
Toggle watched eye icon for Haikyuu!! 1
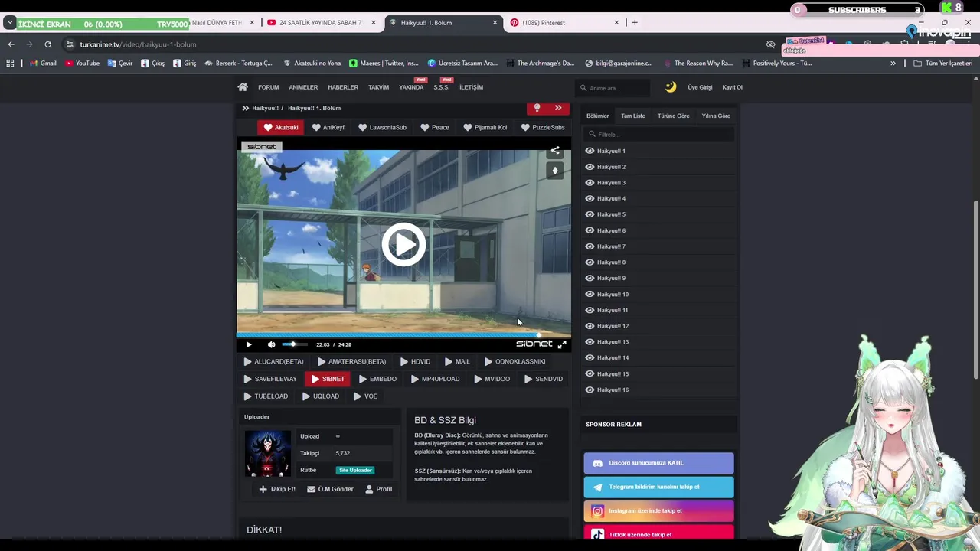tap(590, 151)
